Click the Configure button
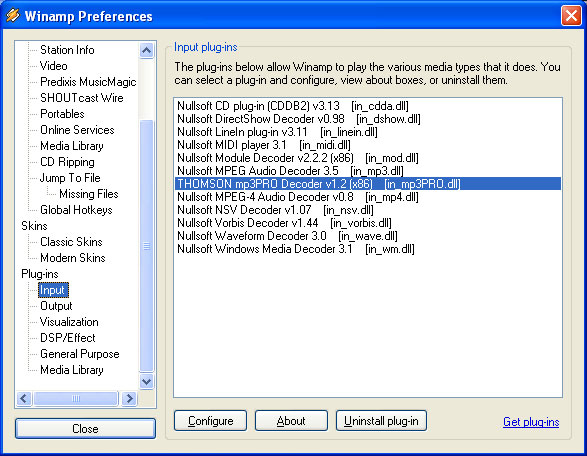587x456 pixels. click(210, 421)
